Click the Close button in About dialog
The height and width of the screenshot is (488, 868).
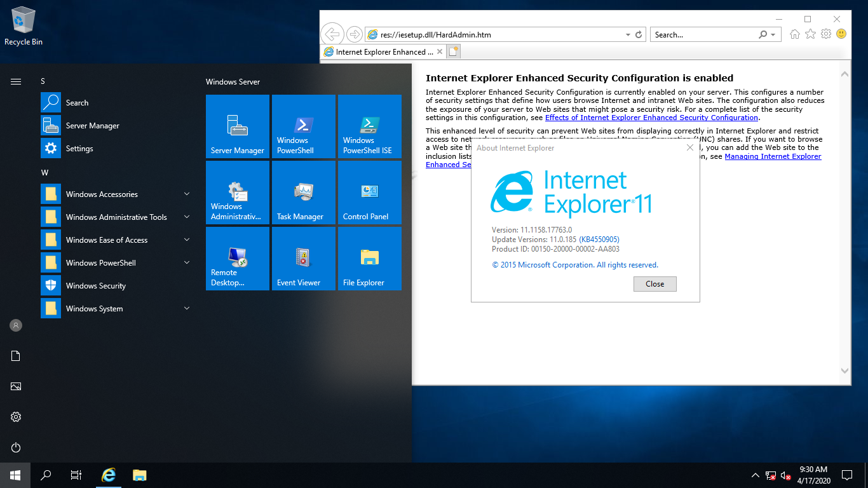655,284
